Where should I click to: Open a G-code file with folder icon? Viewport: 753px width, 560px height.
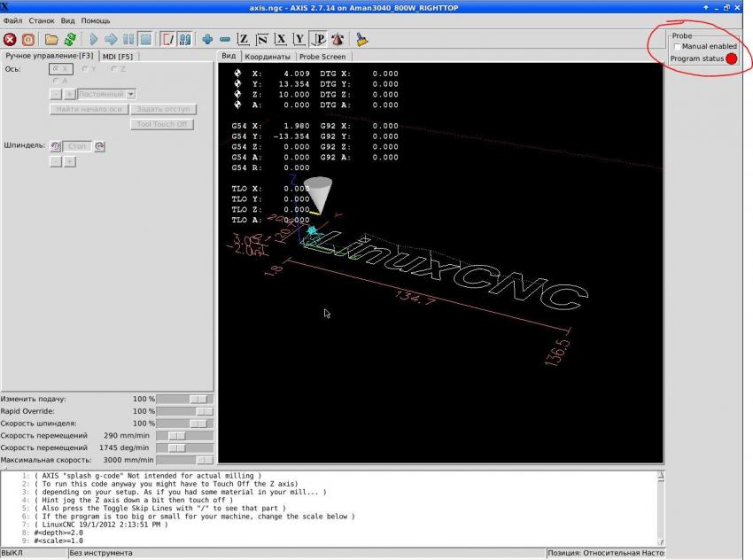tap(51, 40)
